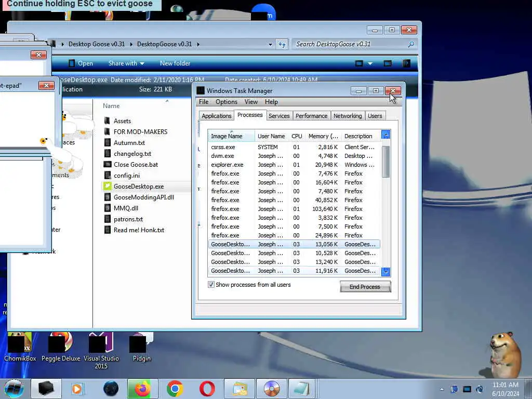Sort processes by Image Name column
The width and height of the screenshot is (532, 399).
click(231, 136)
